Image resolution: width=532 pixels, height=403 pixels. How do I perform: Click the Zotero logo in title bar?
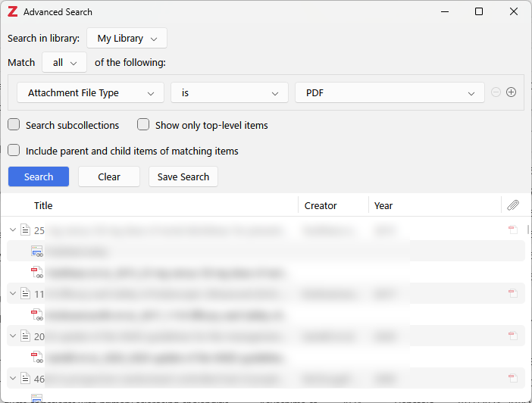click(x=12, y=12)
